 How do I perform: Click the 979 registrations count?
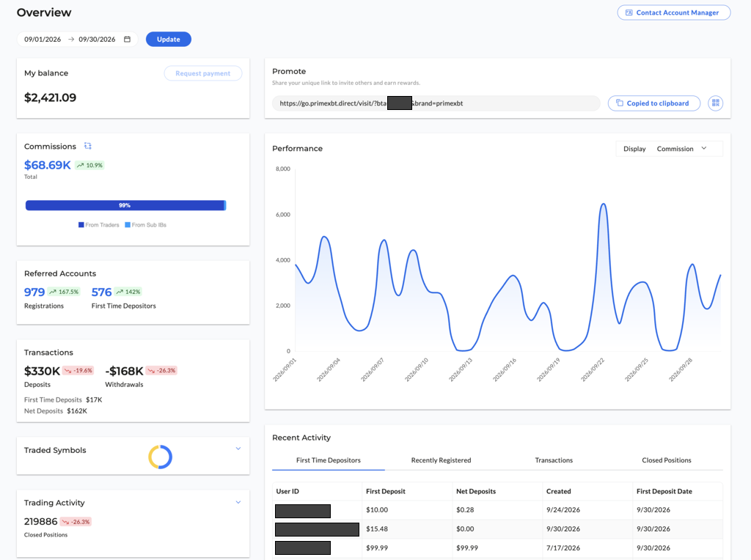coord(34,292)
